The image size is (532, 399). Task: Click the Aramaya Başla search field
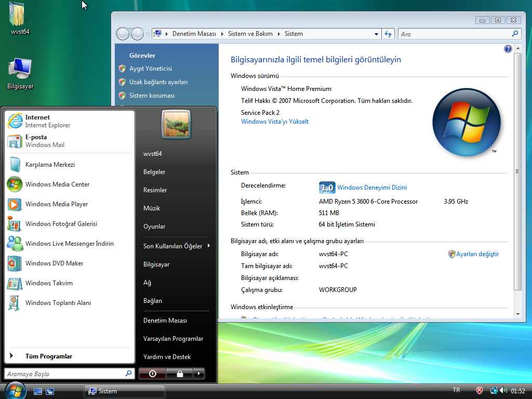point(69,374)
